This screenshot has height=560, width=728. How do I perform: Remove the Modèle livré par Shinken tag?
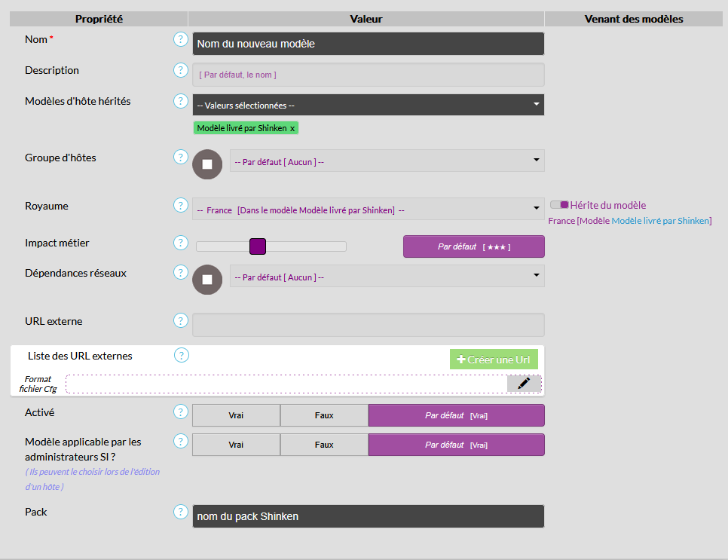(292, 128)
